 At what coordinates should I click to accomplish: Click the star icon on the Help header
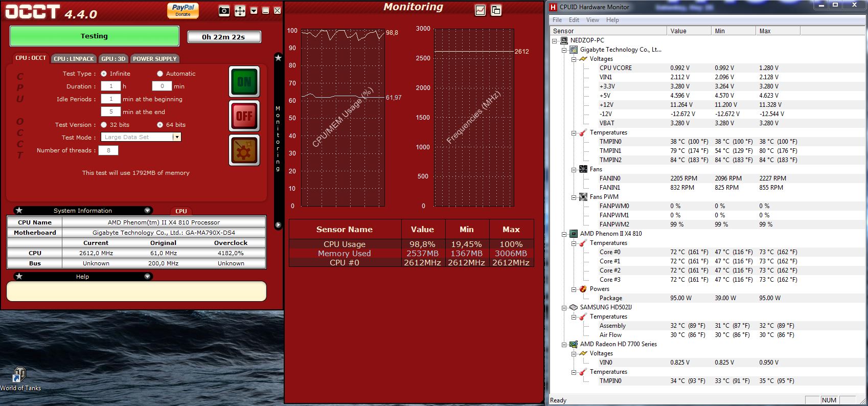click(x=19, y=277)
